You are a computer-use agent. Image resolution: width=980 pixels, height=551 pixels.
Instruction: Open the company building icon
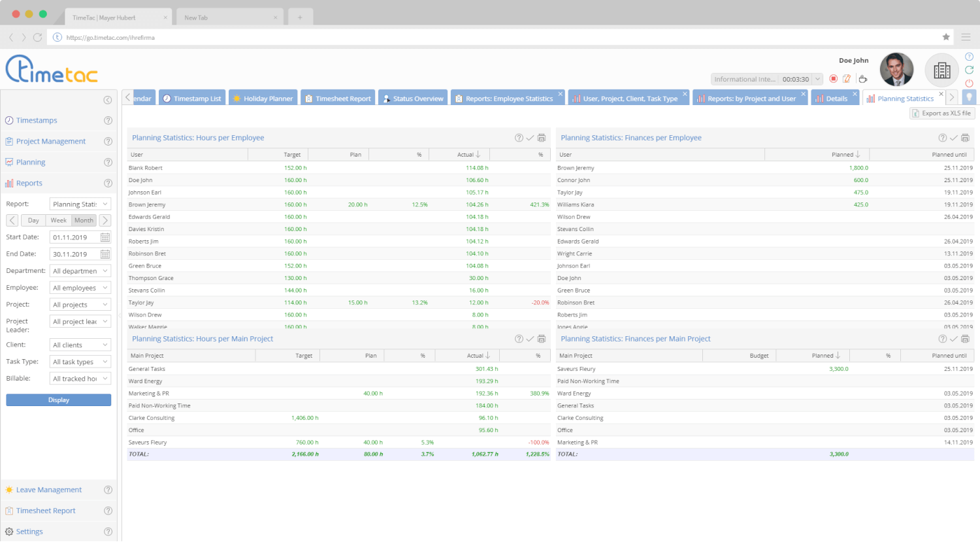click(x=942, y=70)
